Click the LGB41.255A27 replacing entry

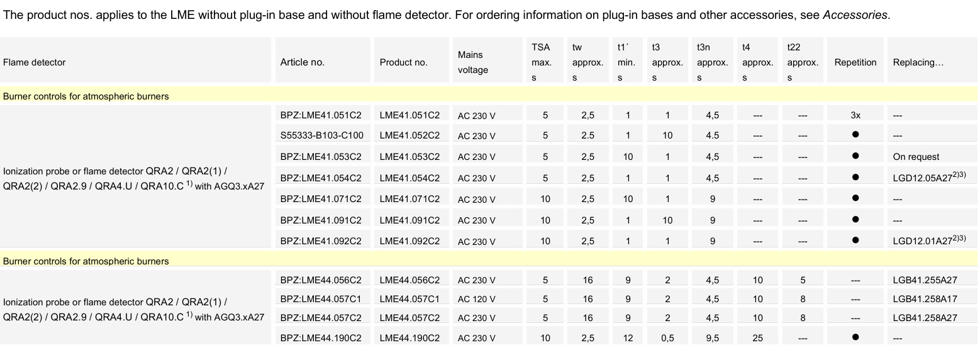(925, 281)
